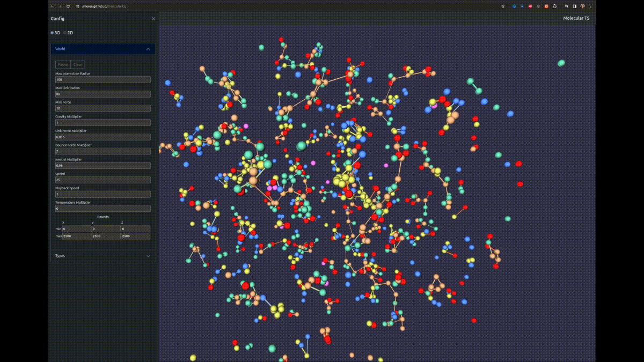Screen dimensions: 644x362
Task: Click the min z bounds field
Action: tap(135, 229)
